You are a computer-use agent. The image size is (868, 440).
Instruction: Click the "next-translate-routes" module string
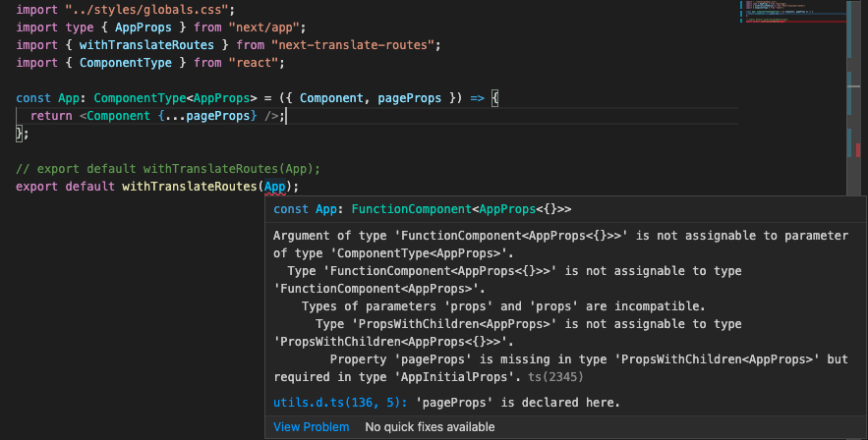click(353, 45)
